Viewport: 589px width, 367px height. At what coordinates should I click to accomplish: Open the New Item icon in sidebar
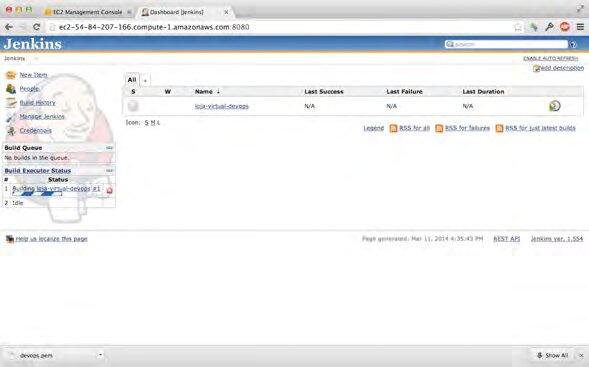click(11, 75)
